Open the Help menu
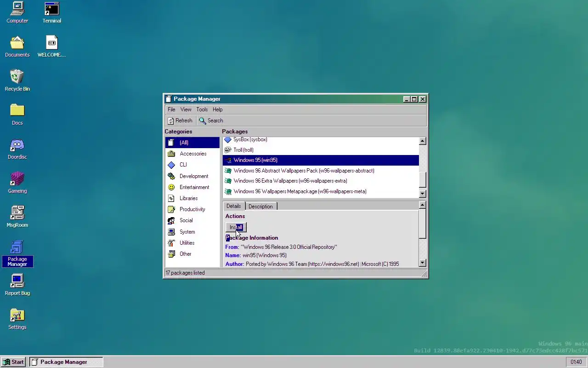588x368 pixels. coord(218,109)
